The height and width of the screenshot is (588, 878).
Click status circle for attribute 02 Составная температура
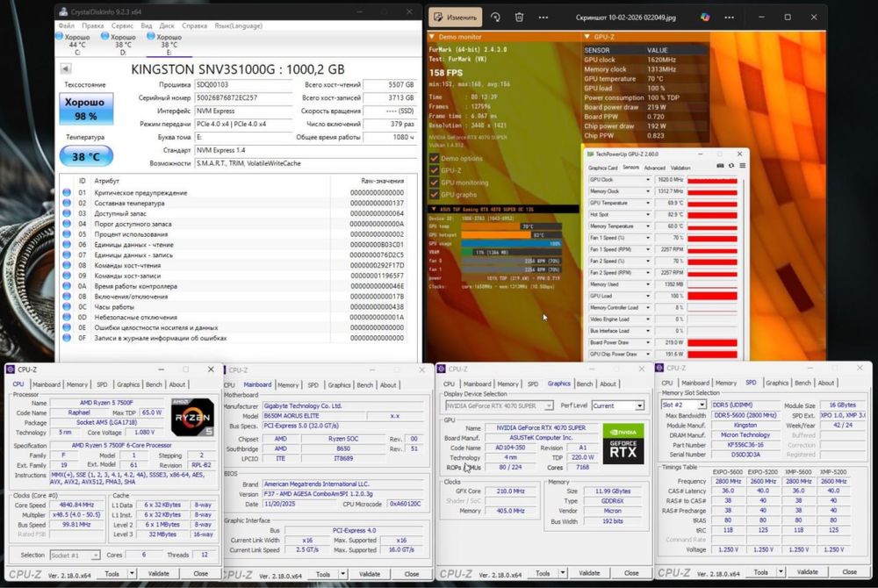pos(67,203)
